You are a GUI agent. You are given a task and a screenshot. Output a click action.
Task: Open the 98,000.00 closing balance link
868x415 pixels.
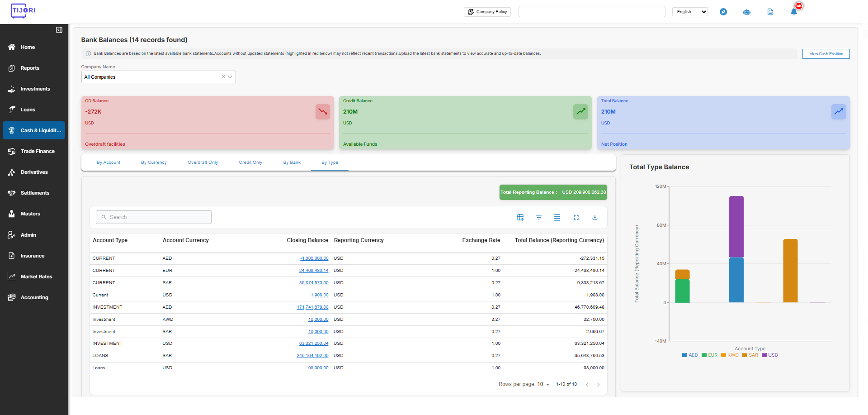(318, 368)
